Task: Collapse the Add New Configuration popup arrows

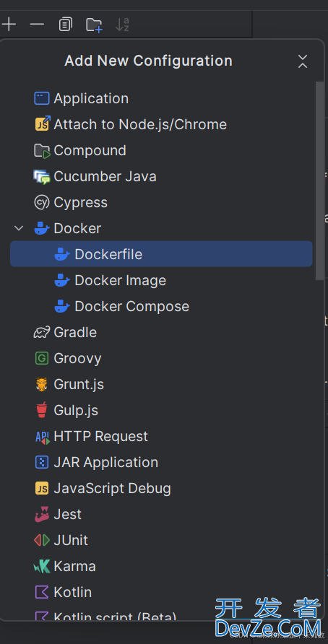Action: pos(303,61)
